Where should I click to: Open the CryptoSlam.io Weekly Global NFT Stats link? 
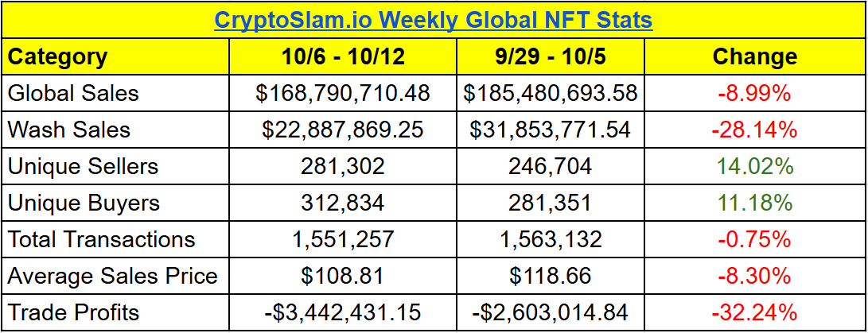point(434,19)
